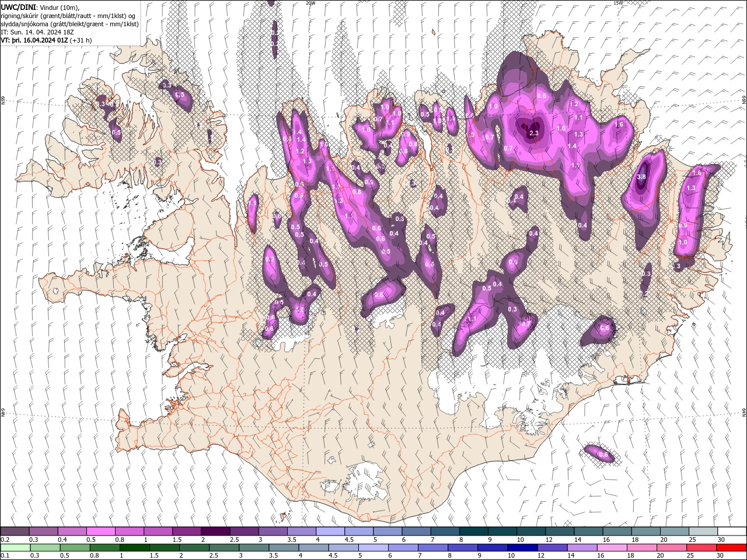Viewport: 747px width, 560px height.
Task: Pick the white 30+ snow legend swatch
Action: click(732, 531)
